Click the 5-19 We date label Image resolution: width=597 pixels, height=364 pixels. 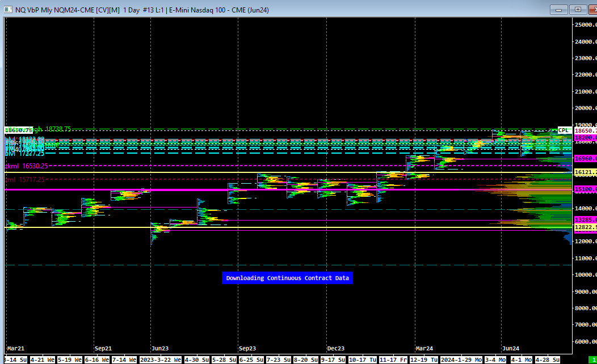[x=70, y=360]
